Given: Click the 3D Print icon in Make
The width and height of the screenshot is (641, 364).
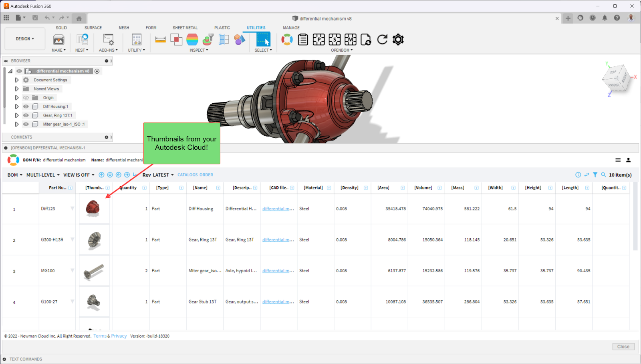Looking at the screenshot, I should pos(58,39).
